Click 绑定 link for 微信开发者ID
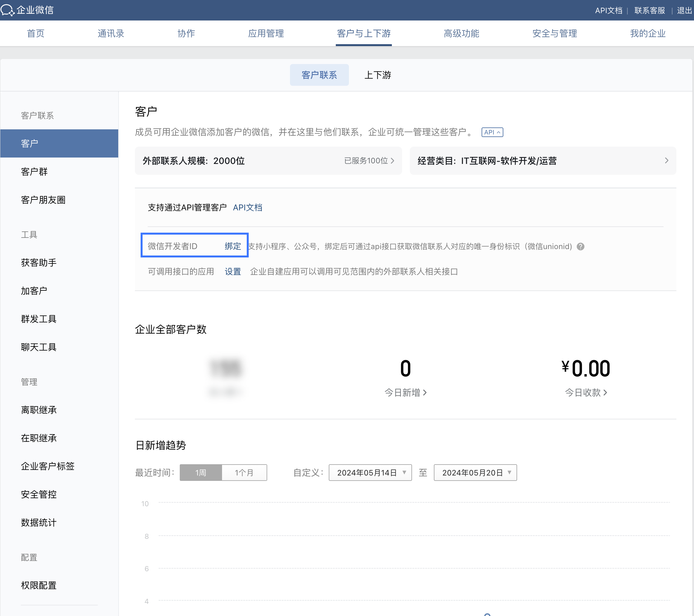Screen dimensions: 694x616 tap(233, 246)
